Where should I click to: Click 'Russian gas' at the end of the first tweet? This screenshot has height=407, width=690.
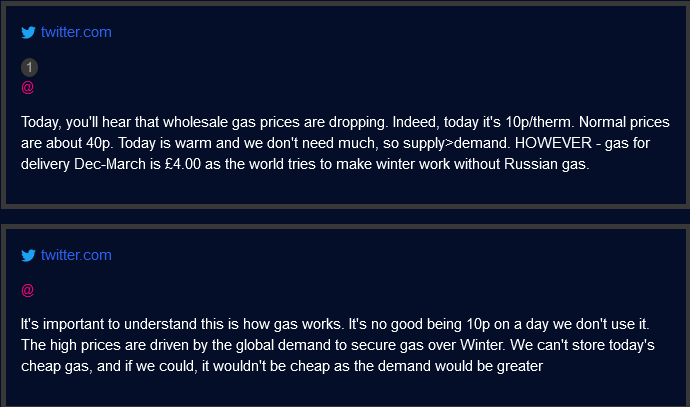(x=546, y=164)
